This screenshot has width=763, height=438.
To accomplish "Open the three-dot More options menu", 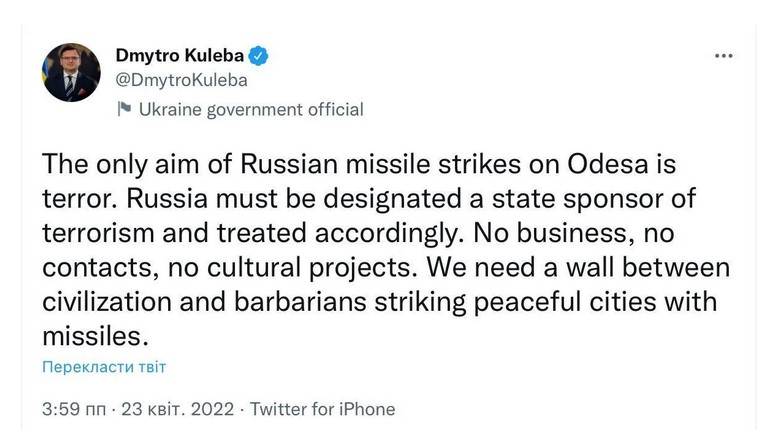I will click(724, 57).
